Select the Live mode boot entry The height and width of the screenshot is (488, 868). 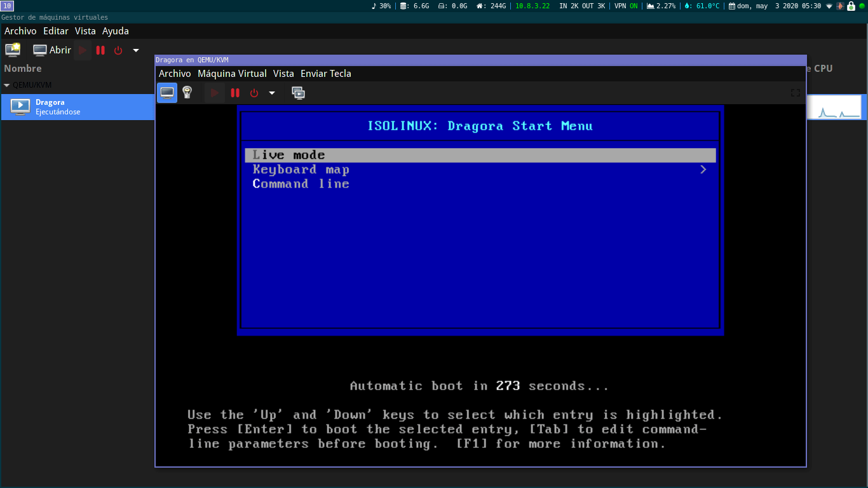point(480,155)
